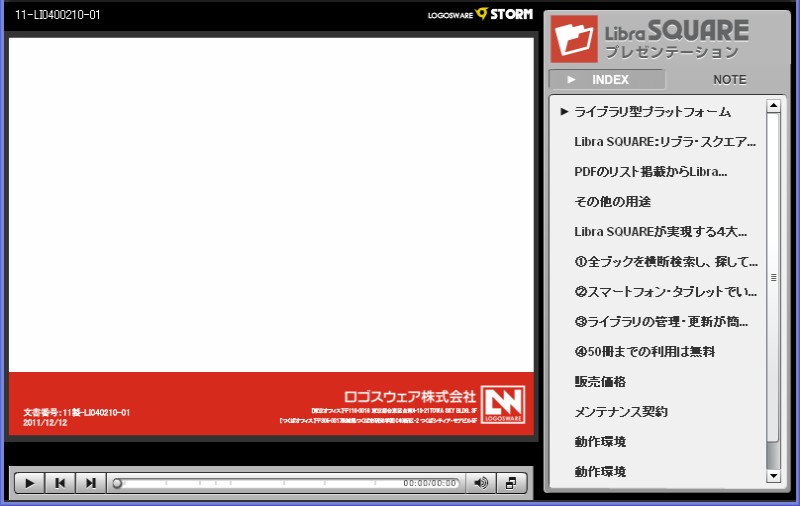
Task: Select メンテナンス契約 chapter
Action: [x=621, y=412]
